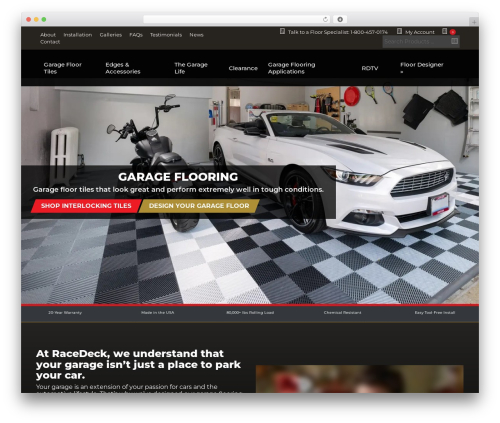
Task: Click the yellow macOS minimize button
Action: click(x=36, y=19)
